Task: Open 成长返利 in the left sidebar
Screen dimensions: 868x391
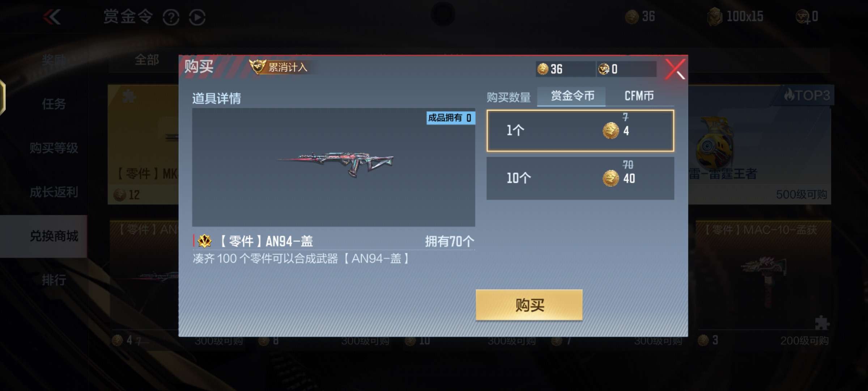Action: [x=54, y=192]
